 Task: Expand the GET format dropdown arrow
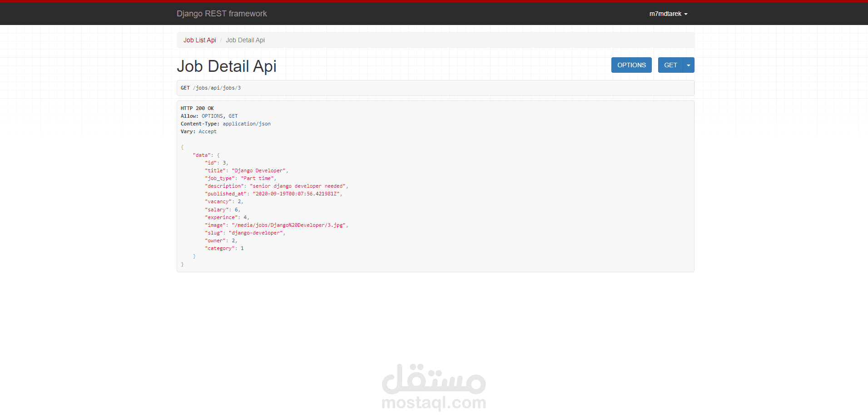point(689,65)
